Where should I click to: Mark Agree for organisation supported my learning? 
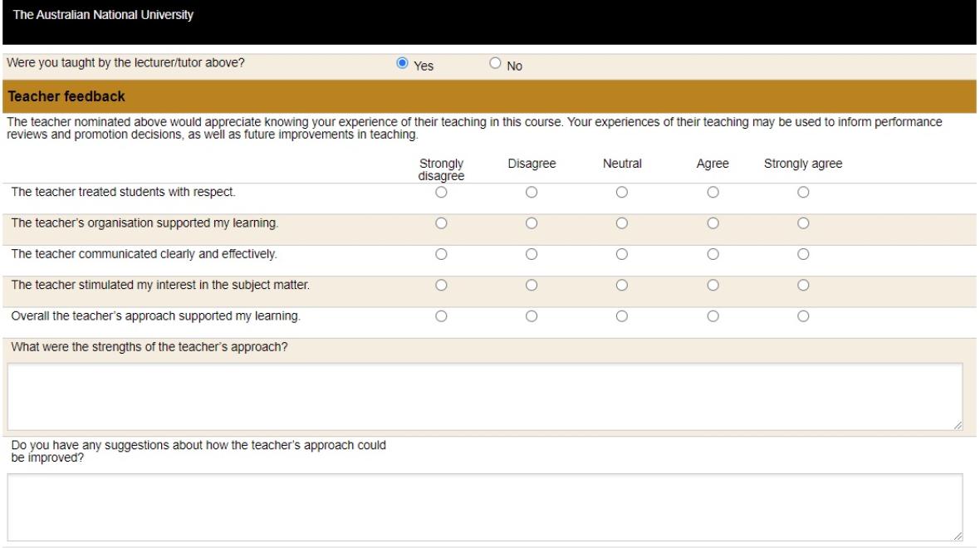coord(713,223)
